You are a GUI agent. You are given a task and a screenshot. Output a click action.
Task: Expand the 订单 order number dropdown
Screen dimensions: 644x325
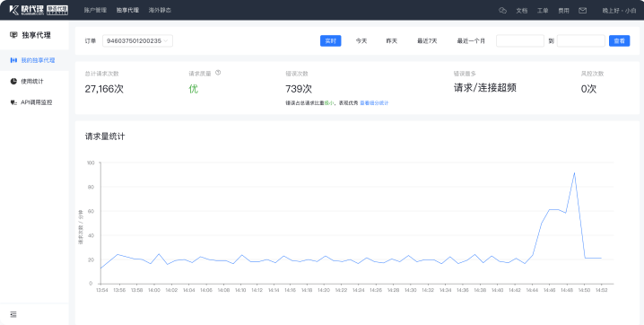[137, 40]
